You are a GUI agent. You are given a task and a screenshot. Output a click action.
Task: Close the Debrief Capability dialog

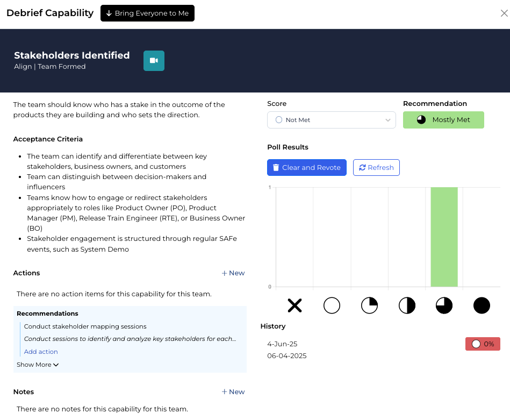click(504, 13)
